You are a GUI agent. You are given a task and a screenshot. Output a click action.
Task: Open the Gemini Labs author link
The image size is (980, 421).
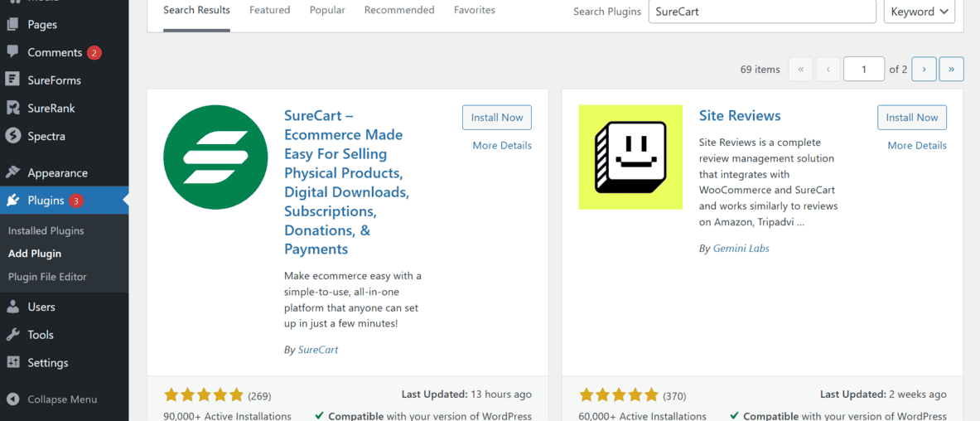[741, 249]
